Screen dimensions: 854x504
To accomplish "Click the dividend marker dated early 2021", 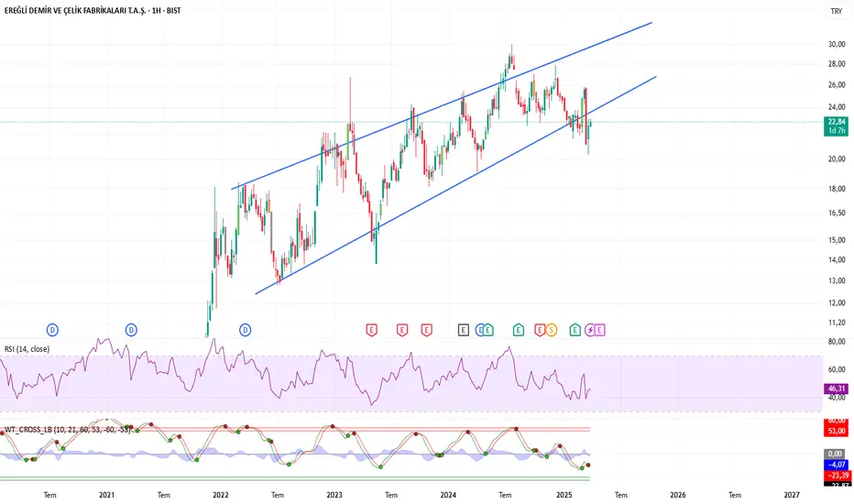I will tap(131, 330).
